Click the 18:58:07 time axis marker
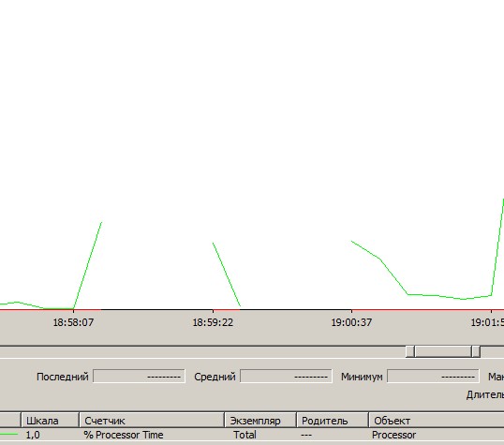Screen dimensions: 504x445 73,322
